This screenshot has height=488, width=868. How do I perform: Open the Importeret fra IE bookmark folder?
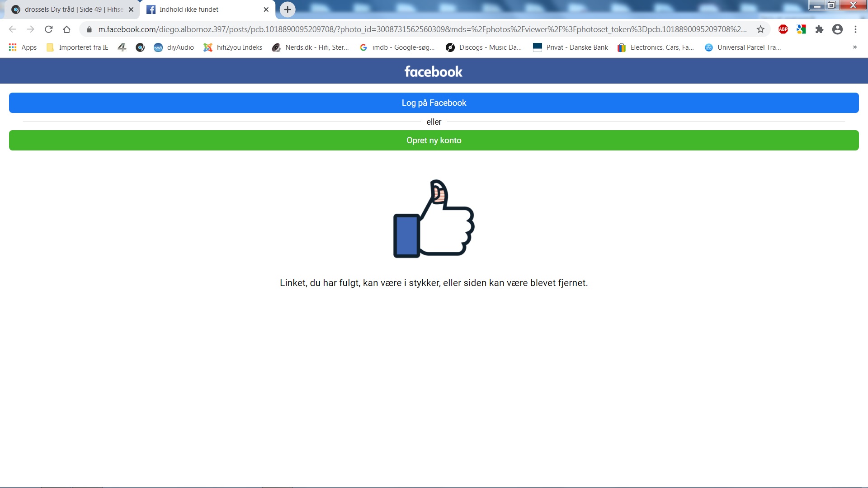77,47
